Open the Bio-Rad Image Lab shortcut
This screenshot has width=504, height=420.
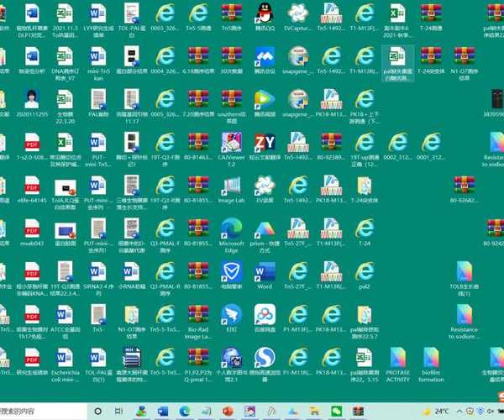tap(199, 315)
